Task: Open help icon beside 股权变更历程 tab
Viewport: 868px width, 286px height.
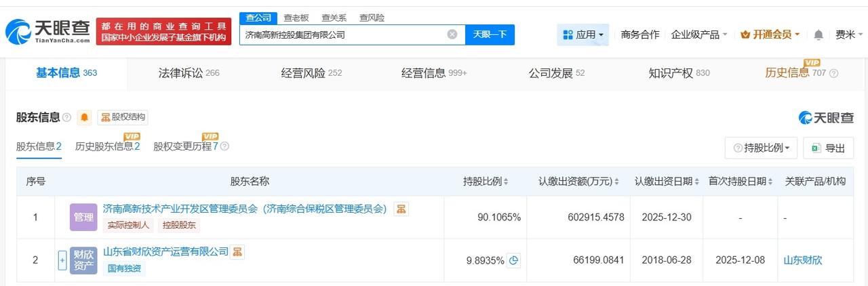Action: 224,146
